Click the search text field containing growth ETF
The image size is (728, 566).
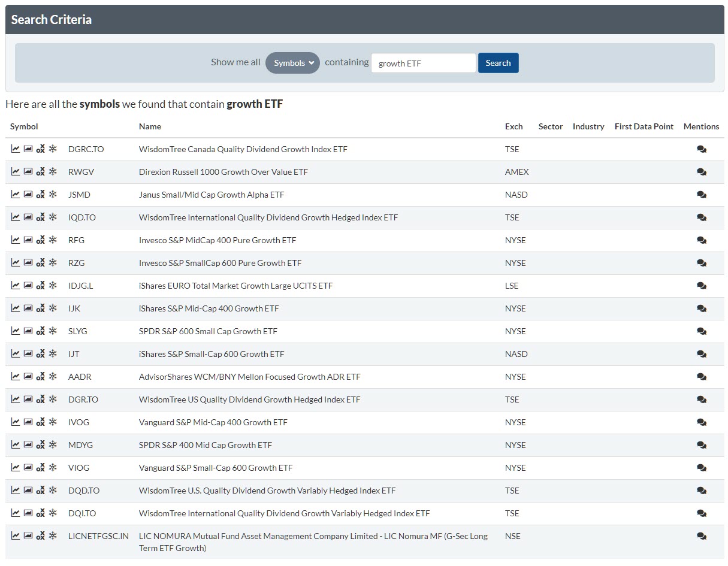(424, 63)
